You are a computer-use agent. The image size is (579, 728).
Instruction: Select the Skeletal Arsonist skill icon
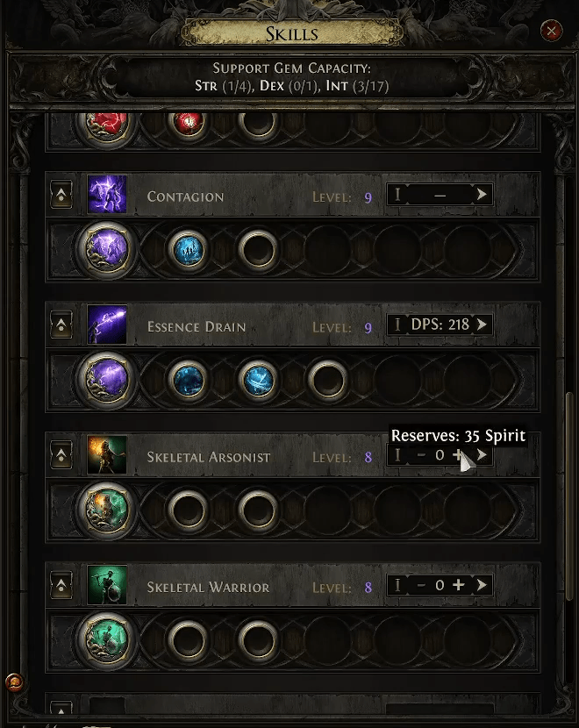[107, 456]
